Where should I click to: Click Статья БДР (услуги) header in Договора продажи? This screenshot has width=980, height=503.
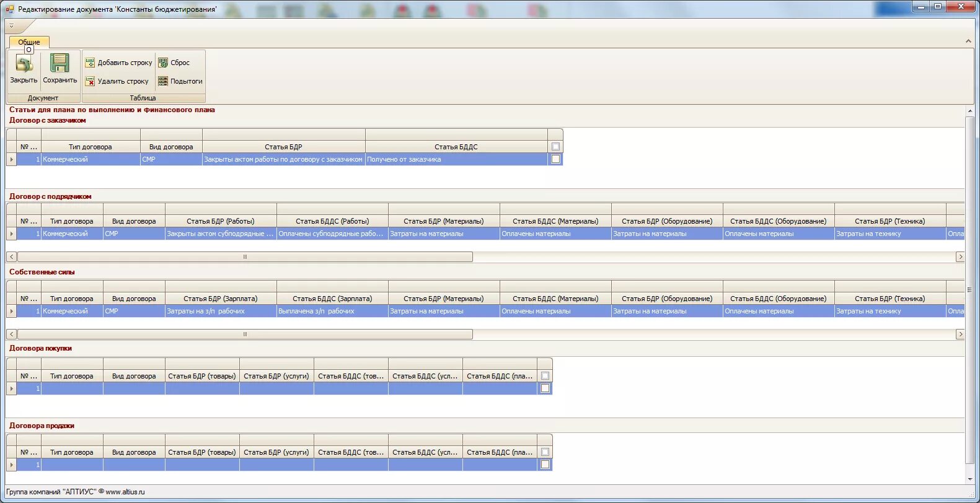click(276, 452)
